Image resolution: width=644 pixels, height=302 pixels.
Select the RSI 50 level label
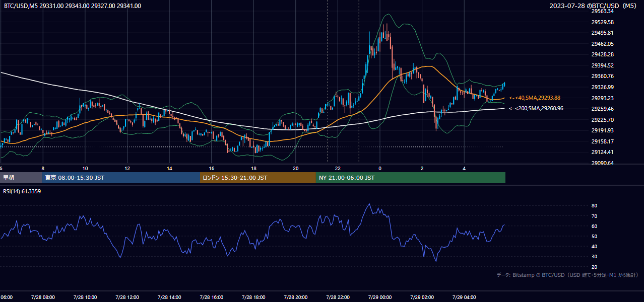pyautogui.click(x=594, y=236)
